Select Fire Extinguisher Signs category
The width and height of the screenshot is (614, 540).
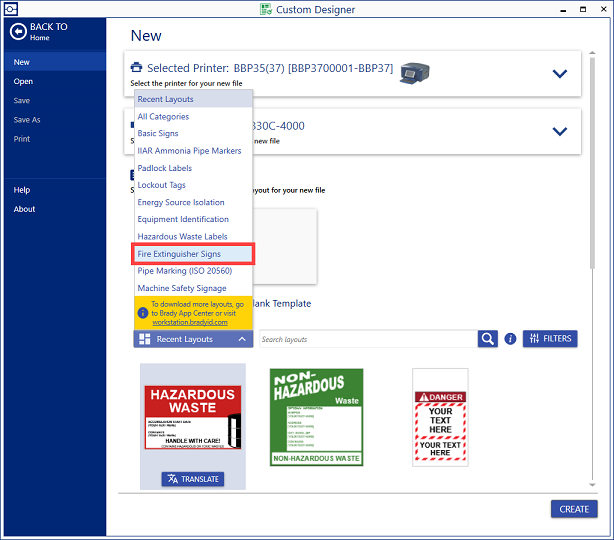pyautogui.click(x=194, y=254)
